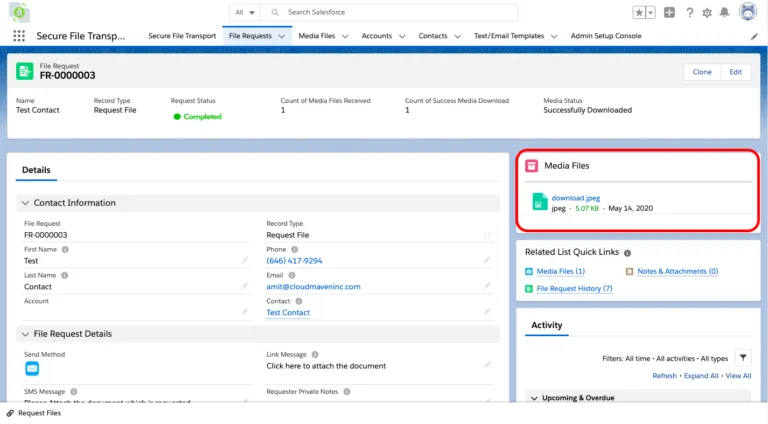Open the notifications bell
The image size is (768, 424).
pyautogui.click(x=724, y=13)
